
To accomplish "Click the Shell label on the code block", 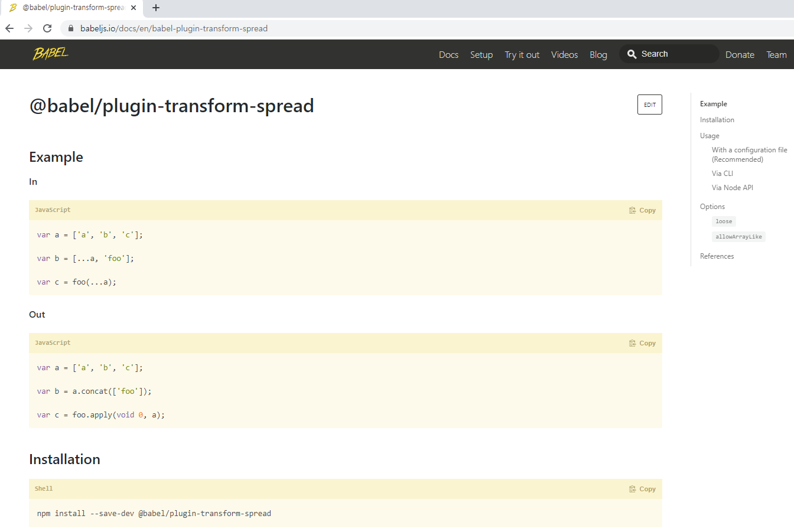I will pyautogui.click(x=44, y=488).
